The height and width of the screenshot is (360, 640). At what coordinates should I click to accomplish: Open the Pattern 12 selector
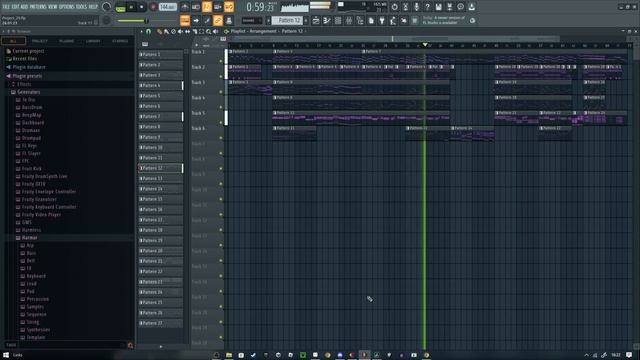tap(287, 20)
